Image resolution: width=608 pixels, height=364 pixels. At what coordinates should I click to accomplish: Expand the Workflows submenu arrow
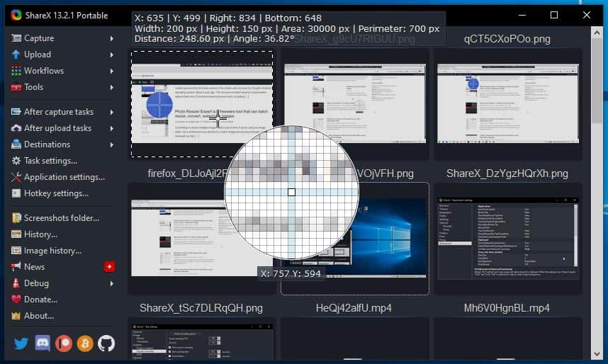[112, 71]
